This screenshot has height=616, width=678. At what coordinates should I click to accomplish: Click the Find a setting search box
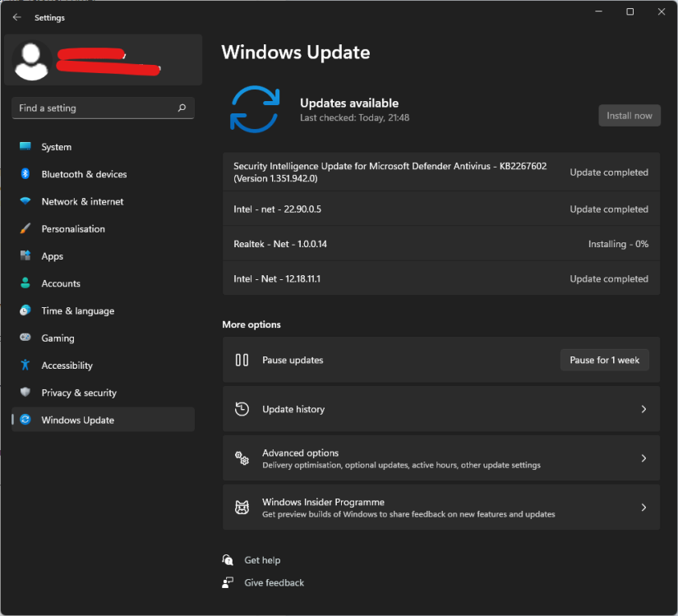click(103, 108)
